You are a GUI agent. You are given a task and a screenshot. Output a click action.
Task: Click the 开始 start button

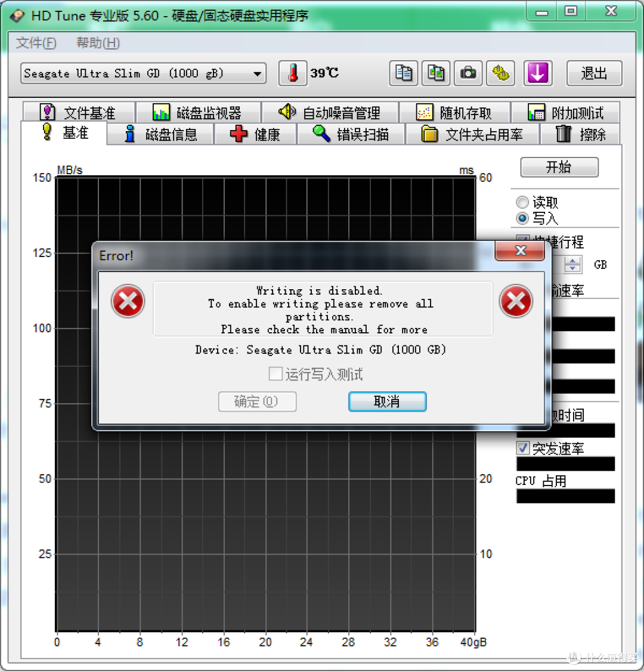559,167
